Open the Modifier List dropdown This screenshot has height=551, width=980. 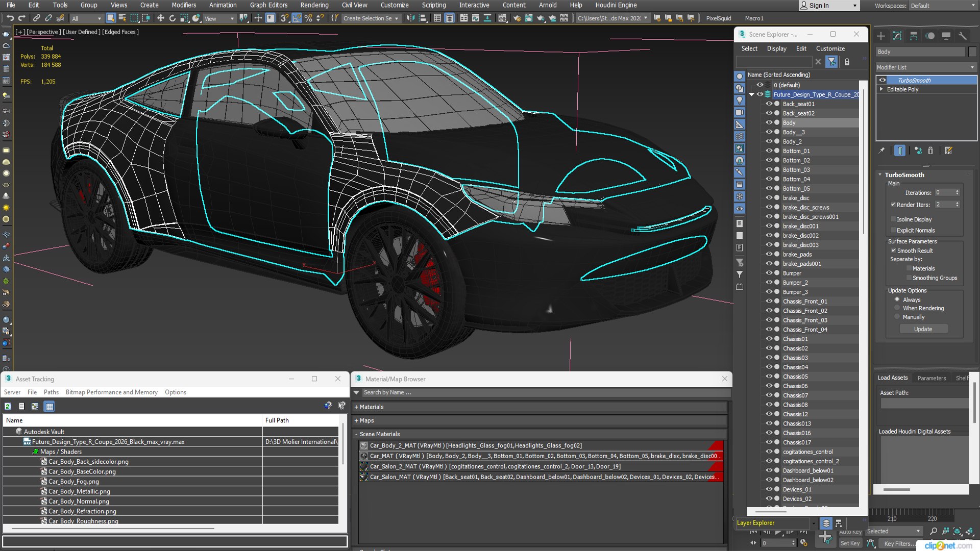click(925, 67)
